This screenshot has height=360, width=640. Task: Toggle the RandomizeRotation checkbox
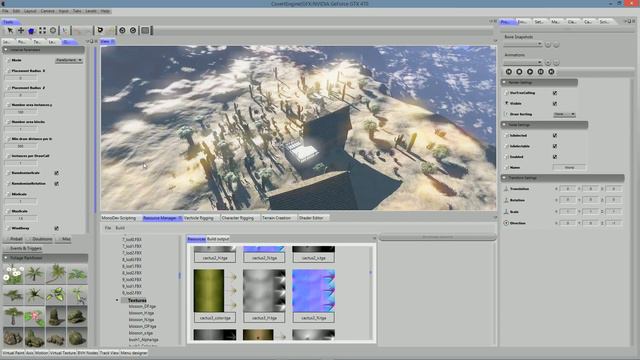[56, 184]
